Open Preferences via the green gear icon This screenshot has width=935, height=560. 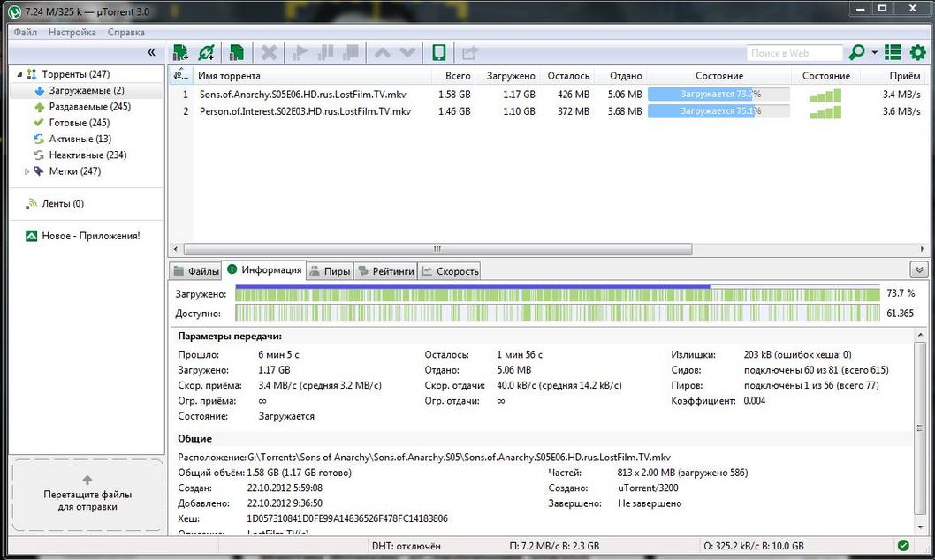point(917,52)
